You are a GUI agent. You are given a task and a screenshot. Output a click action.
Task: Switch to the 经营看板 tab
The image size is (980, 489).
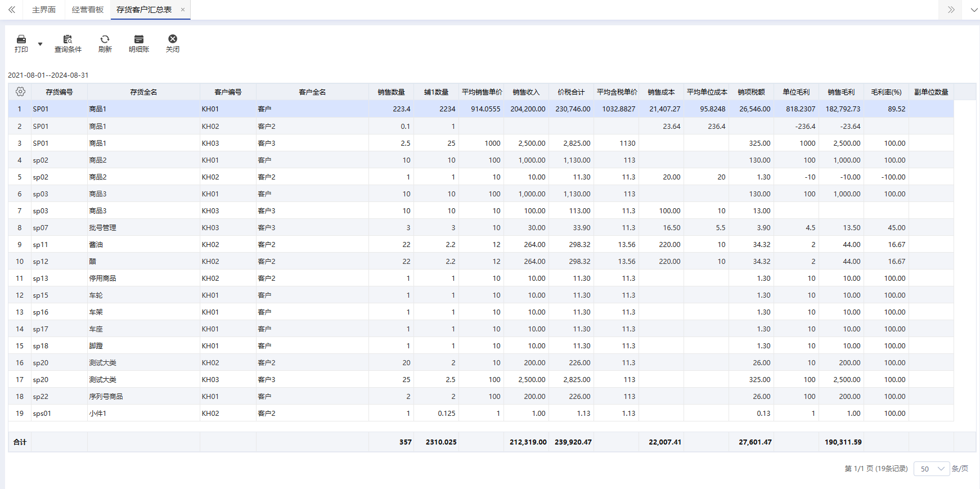[x=88, y=10]
